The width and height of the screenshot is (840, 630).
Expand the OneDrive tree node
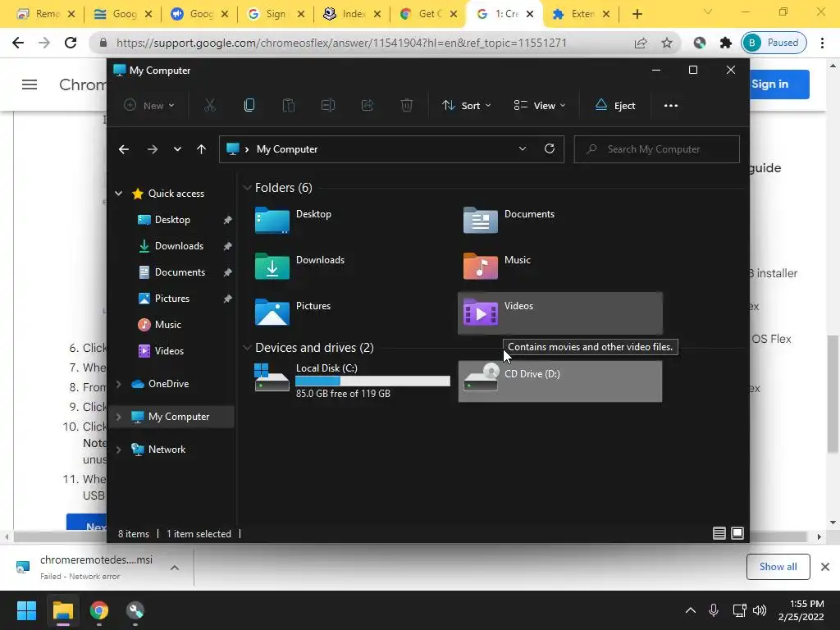point(119,384)
